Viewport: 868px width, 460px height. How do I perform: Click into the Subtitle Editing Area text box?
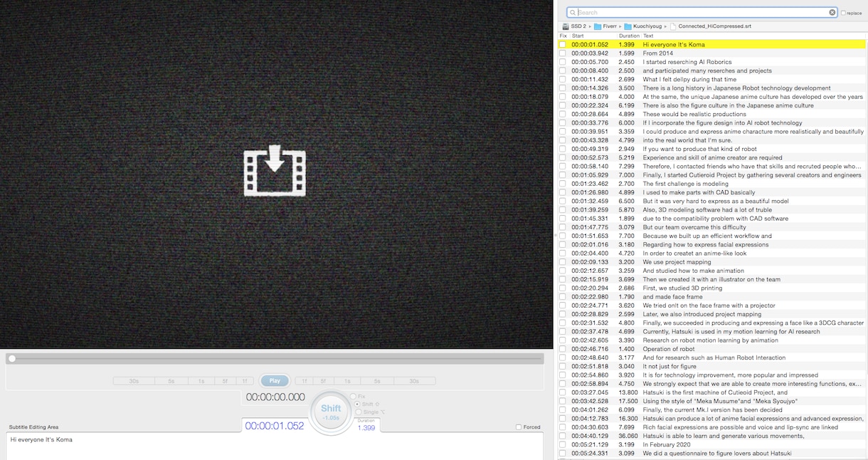[x=275, y=446]
